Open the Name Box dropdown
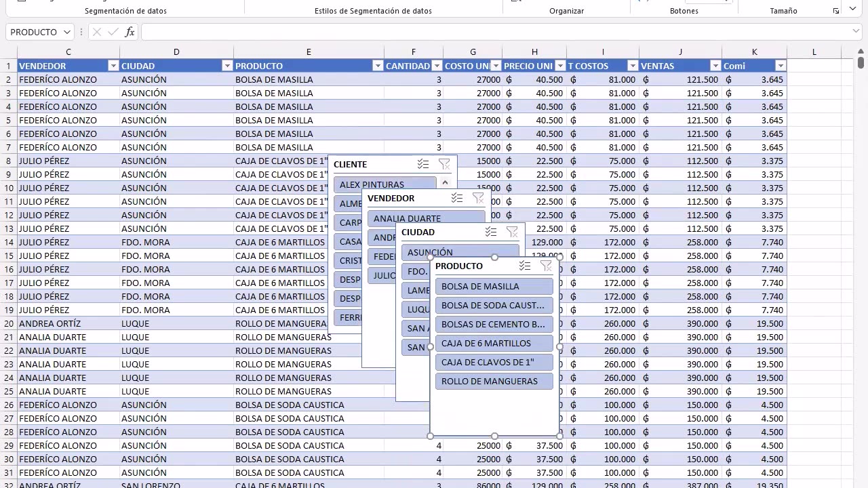The image size is (868, 488). pyautogui.click(x=66, y=32)
